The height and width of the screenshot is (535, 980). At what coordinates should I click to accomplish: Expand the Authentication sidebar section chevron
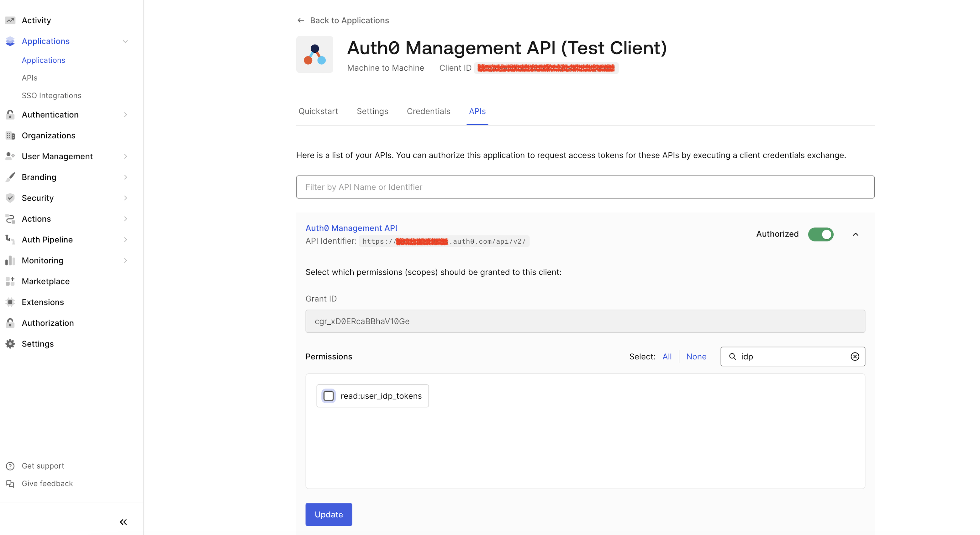pos(125,114)
